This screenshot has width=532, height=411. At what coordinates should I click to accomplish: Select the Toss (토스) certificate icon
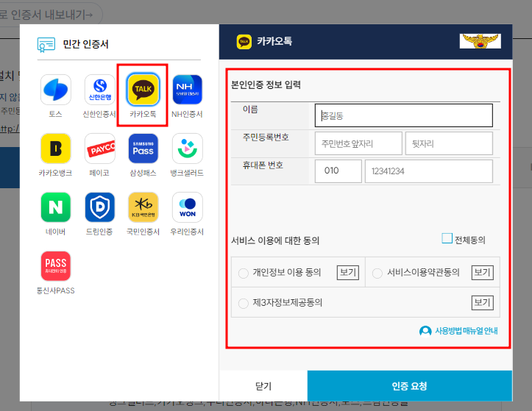point(56,90)
